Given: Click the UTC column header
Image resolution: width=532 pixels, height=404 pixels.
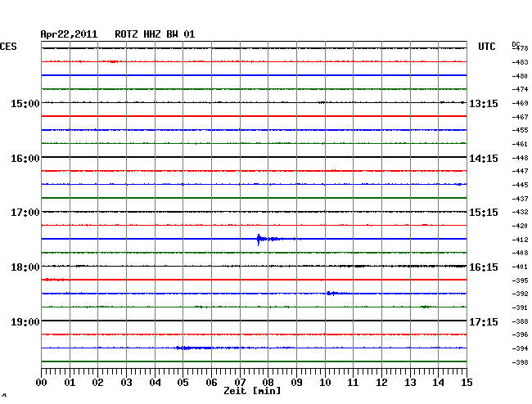Looking at the screenshot, I should 486,47.
